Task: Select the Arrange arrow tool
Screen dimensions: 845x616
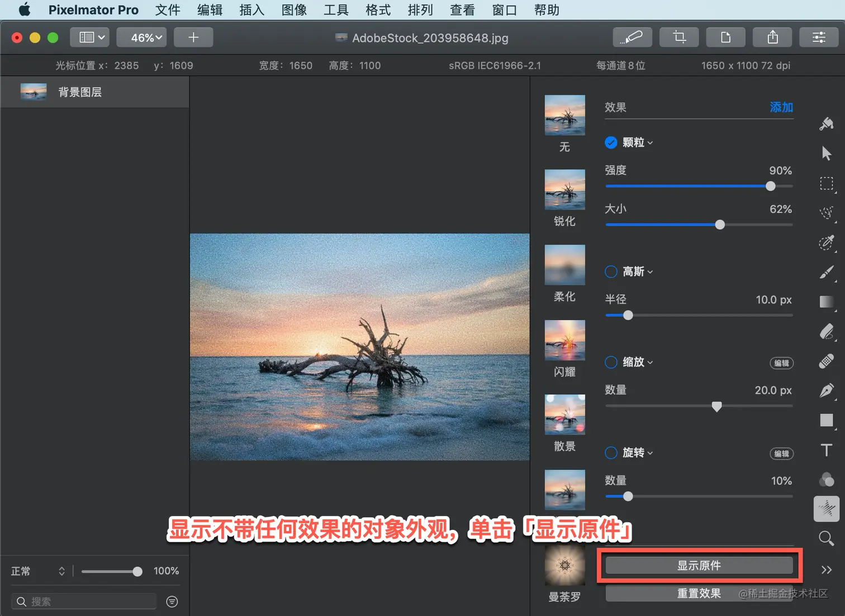Action: coord(827,153)
